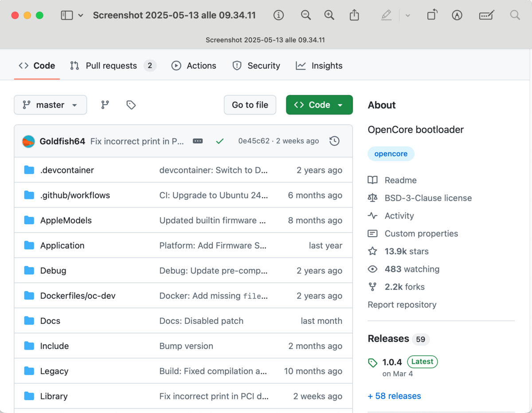View the Insights tab

319,66
